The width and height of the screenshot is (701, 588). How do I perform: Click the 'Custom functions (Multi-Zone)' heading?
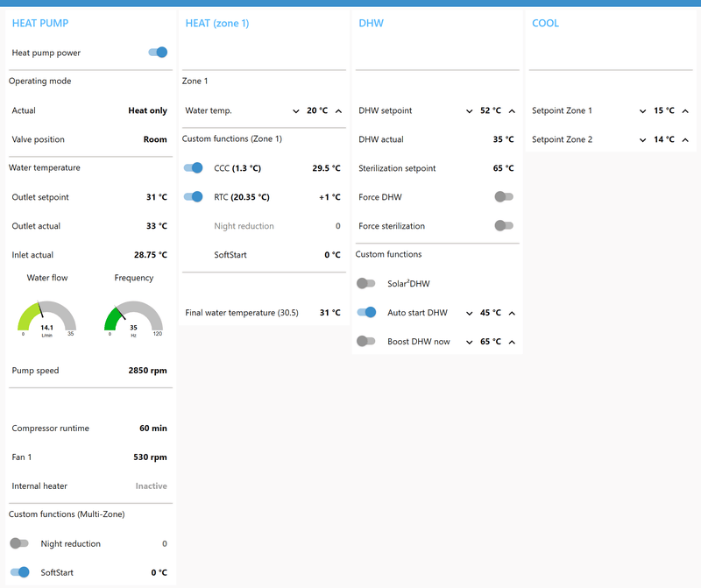pos(67,514)
